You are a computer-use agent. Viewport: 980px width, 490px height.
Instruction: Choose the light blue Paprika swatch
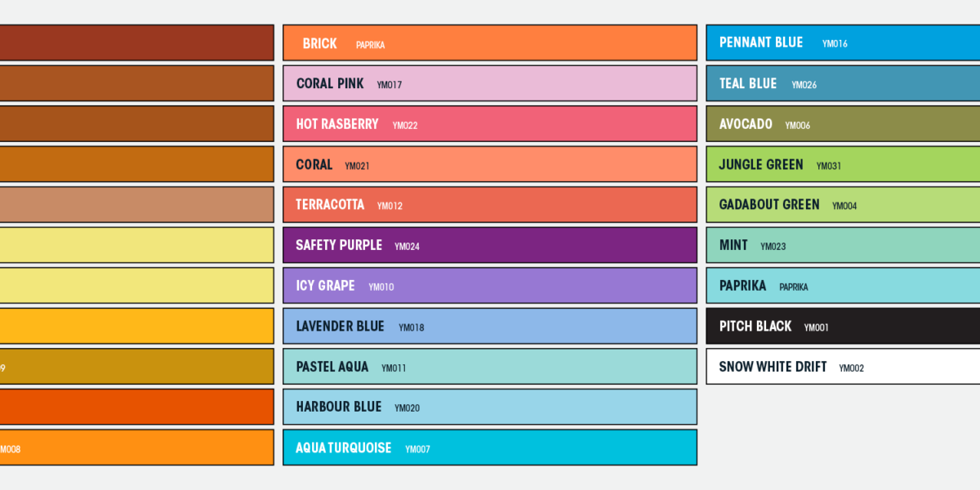point(843,286)
